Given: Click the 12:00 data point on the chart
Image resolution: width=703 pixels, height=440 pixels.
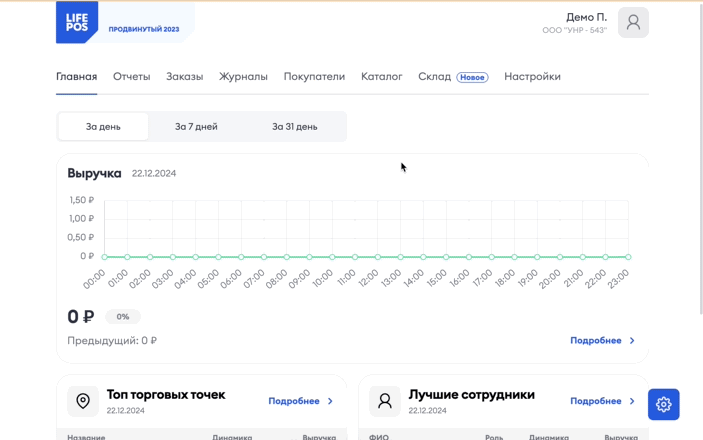Looking at the screenshot, I should (378, 257).
